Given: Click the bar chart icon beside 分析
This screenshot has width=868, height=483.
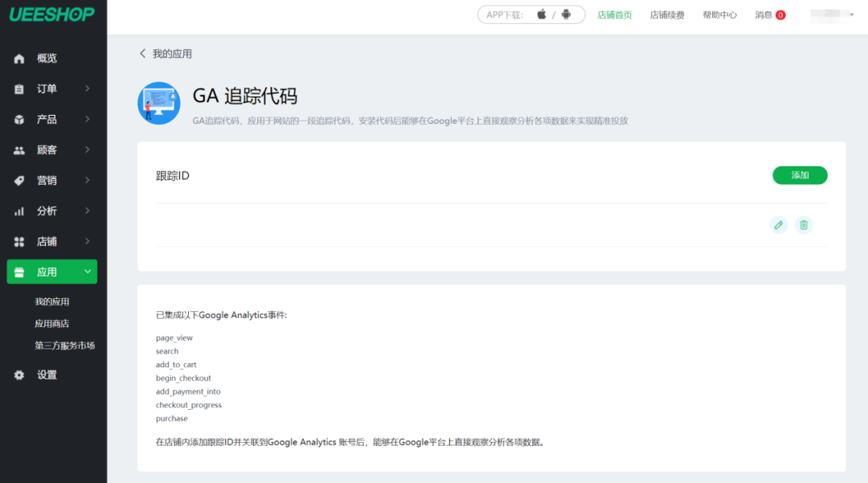Looking at the screenshot, I should point(19,211).
